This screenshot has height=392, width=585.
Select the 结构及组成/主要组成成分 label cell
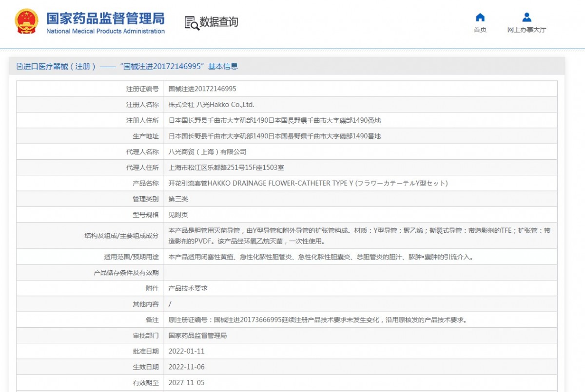[x=90, y=236]
